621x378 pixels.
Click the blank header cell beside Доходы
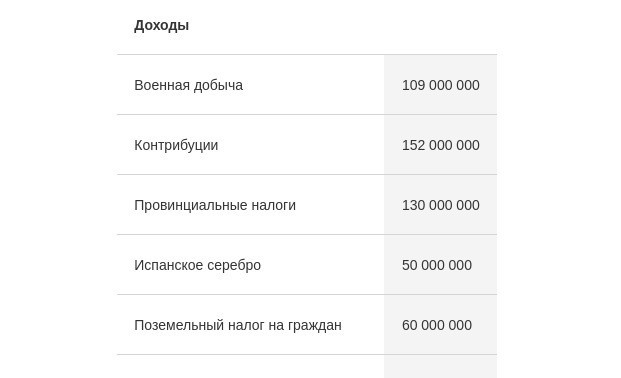440,27
